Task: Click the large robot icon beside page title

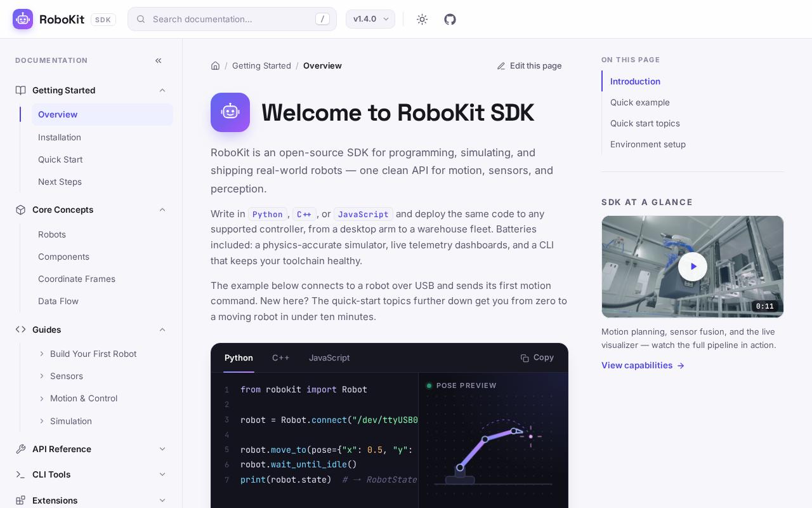Action: click(230, 112)
